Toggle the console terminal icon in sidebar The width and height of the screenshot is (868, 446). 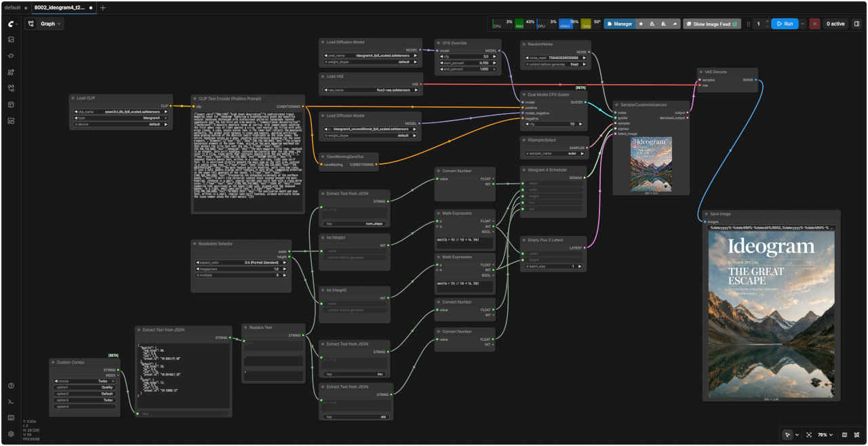(x=11, y=402)
